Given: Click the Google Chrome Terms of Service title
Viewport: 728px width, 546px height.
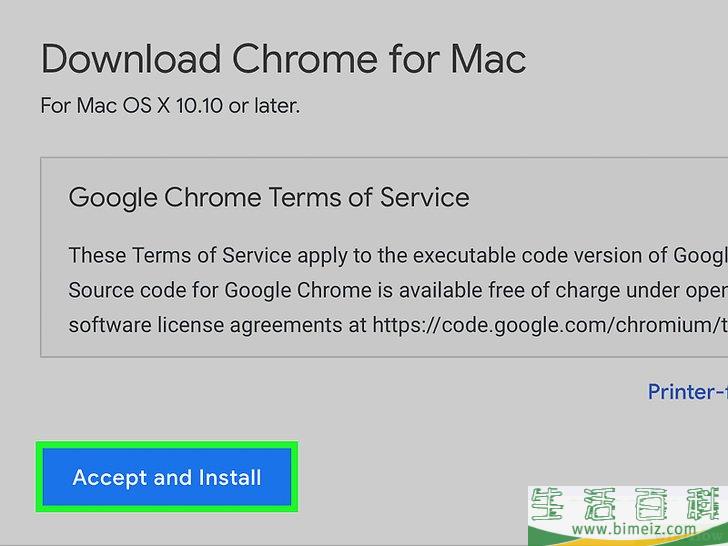Looking at the screenshot, I should 269,197.
